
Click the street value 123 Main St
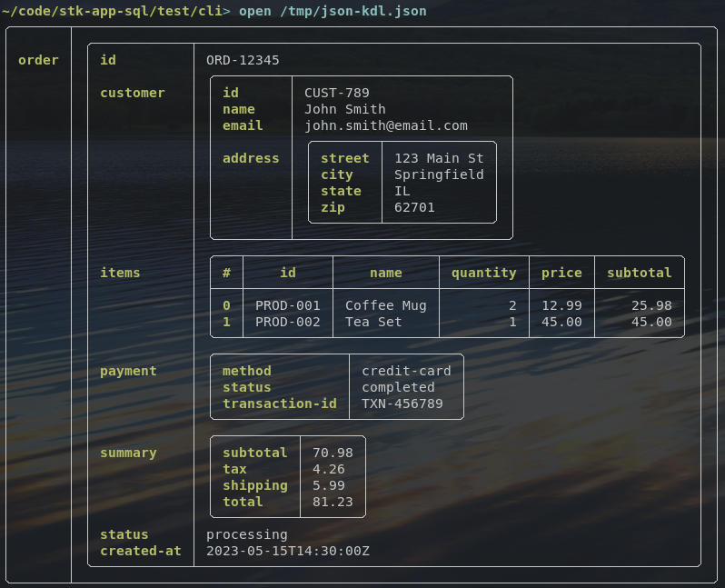coord(439,158)
